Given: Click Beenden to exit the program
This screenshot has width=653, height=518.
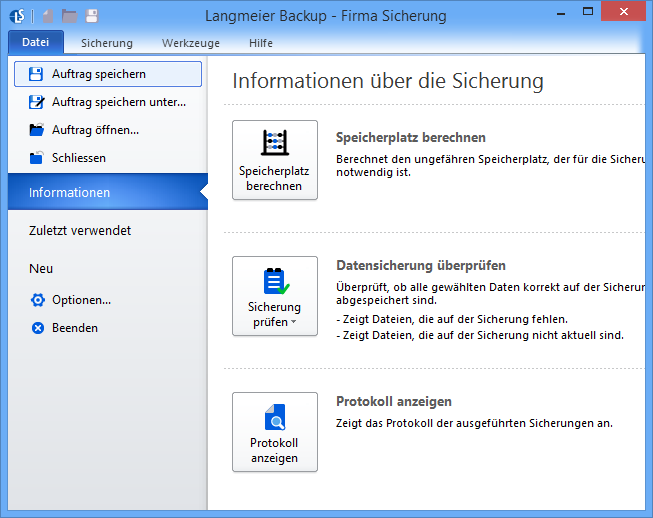Looking at the screenshot, I should point(74,328).
